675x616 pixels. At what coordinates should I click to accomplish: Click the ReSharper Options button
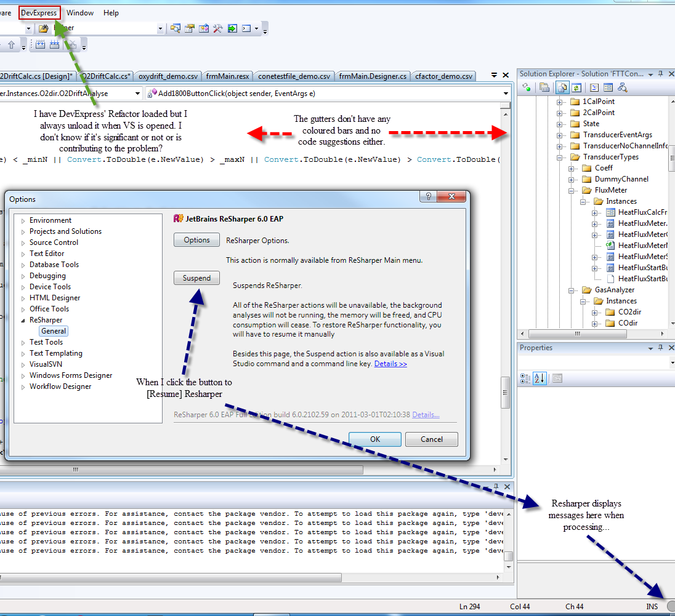(196, 240)
